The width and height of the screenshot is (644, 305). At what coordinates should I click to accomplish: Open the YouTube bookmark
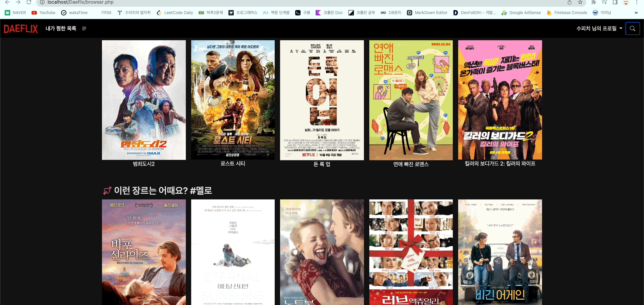44,13
